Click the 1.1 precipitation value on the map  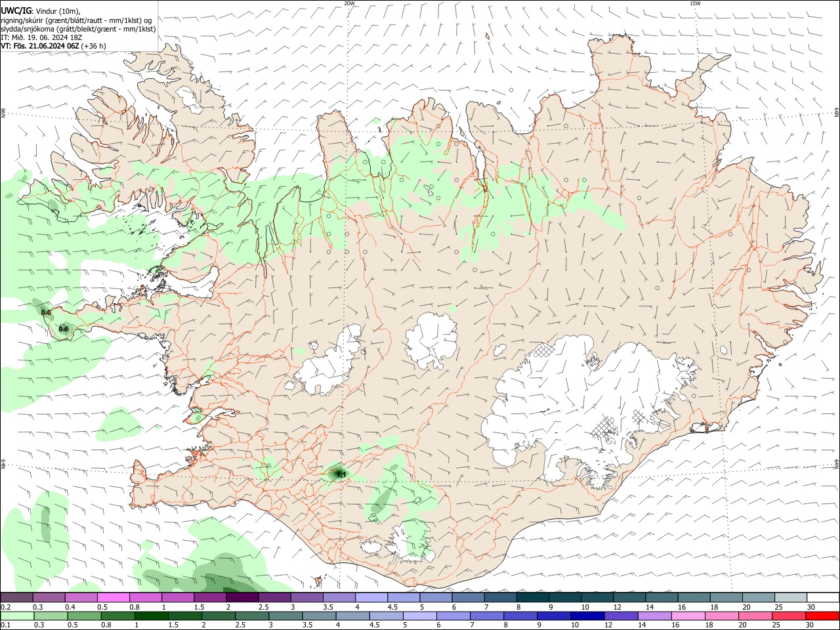(341, 474)
